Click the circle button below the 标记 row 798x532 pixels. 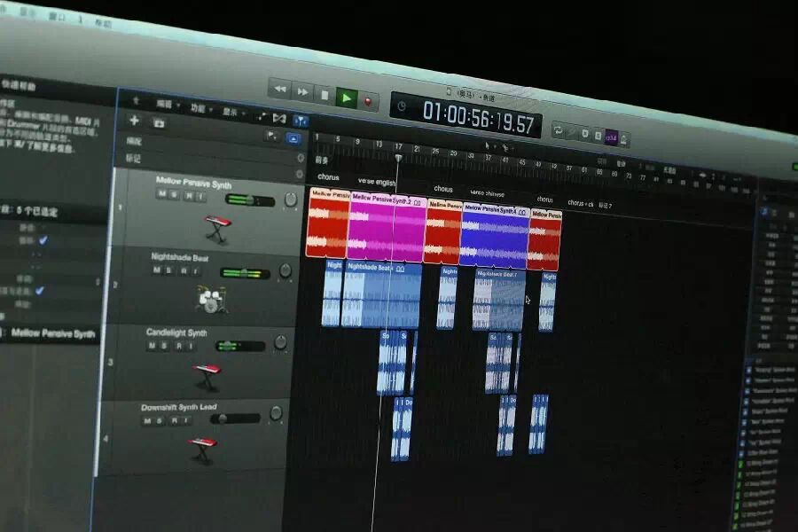pyautogui.click(x=299, y=174)
